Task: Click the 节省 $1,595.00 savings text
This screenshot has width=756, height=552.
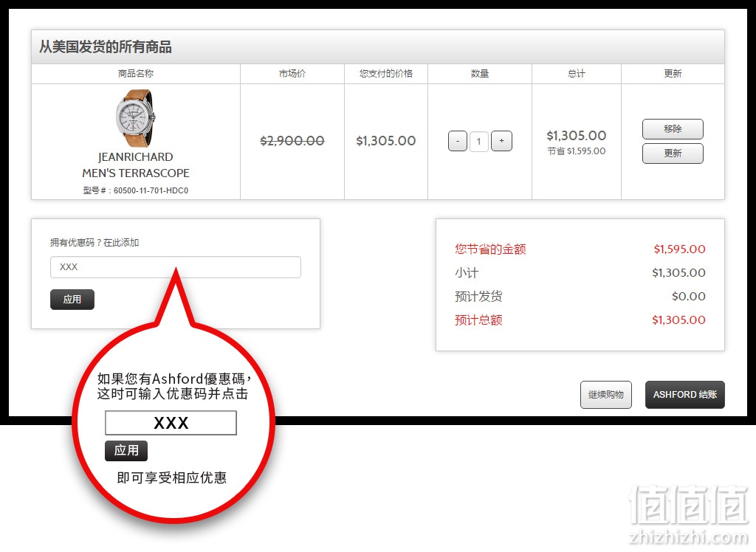Action: coord(576,151)
